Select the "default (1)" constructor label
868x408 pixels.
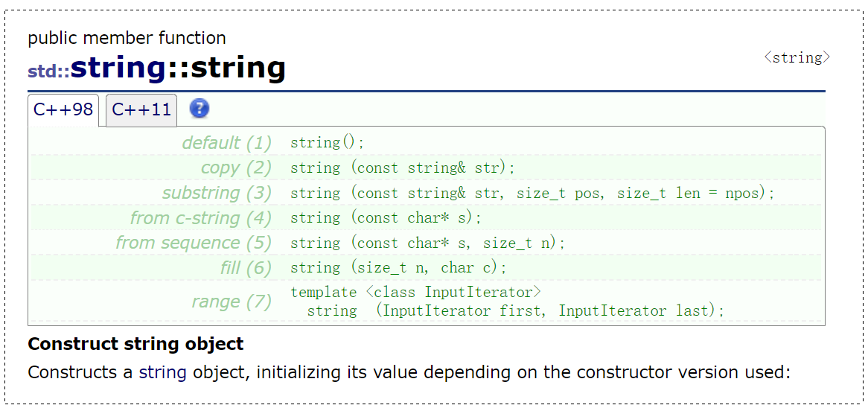227,143
